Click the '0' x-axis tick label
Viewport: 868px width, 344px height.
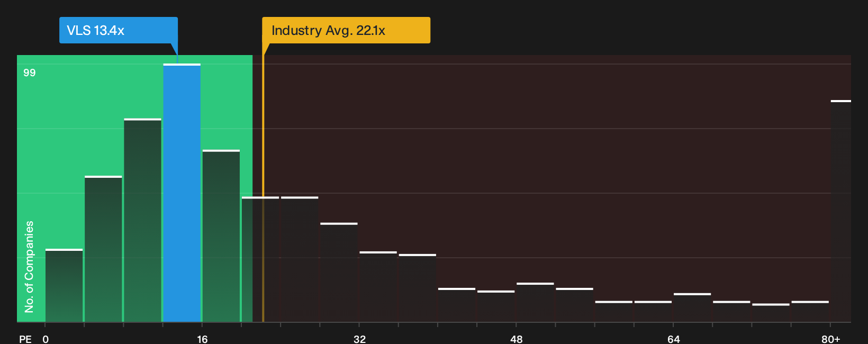(x=46, y=339)
